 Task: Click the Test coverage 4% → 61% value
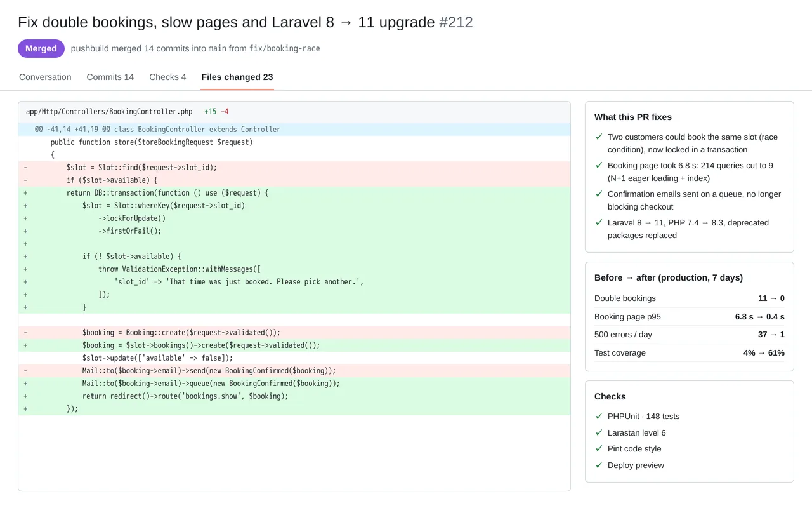[764, 353]
